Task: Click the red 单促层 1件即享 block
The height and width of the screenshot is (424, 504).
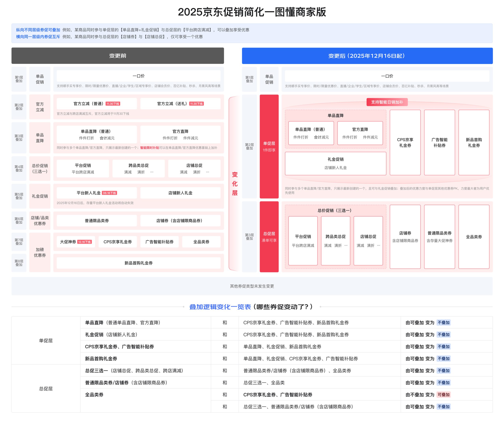Action: 269,146
